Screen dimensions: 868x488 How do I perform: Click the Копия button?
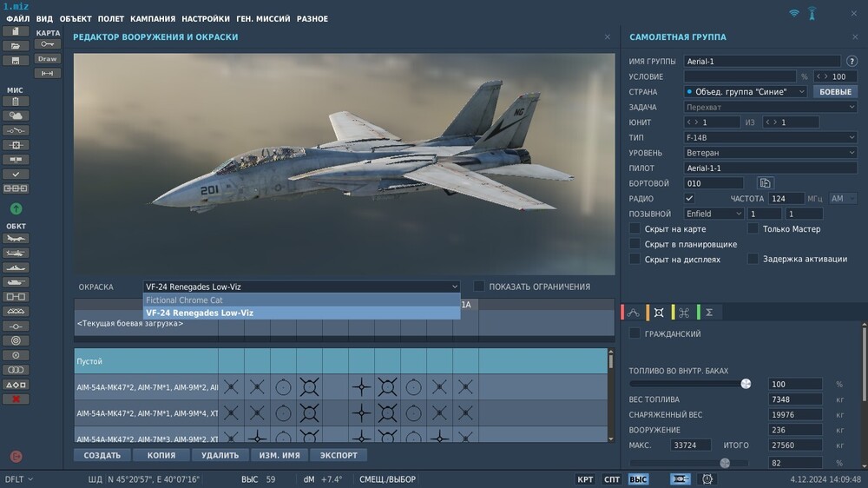point(161,455)
